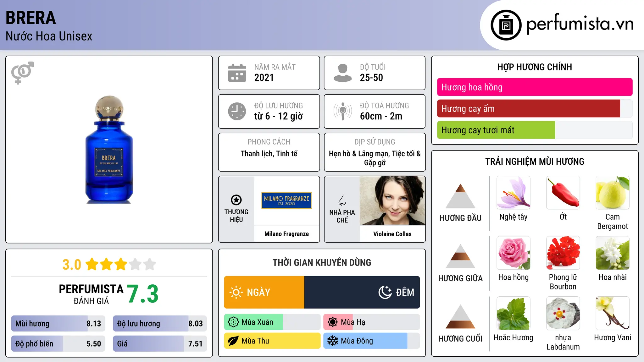This screenshot has height=362, width=644.
Task: Click the snowflake icon for Mùa Đông
Action: 333,341
